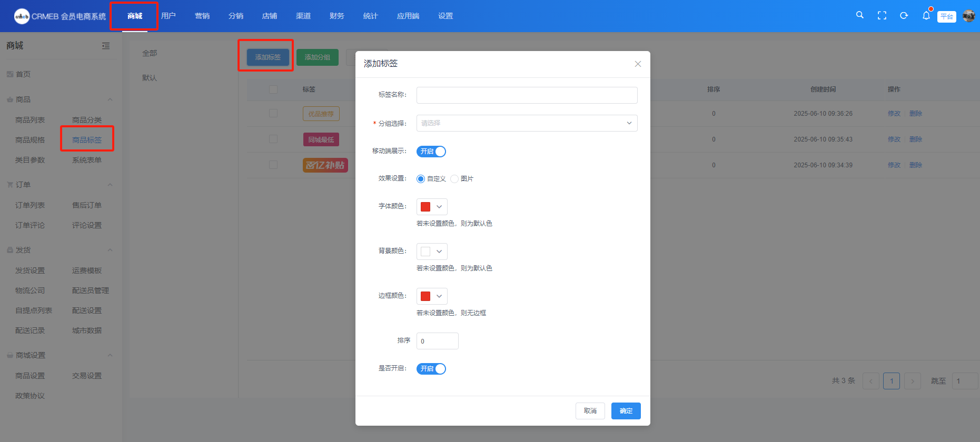Open the 背景颜色 color picker dropdown
Viewport: 980px width, 442px height.
432,252
